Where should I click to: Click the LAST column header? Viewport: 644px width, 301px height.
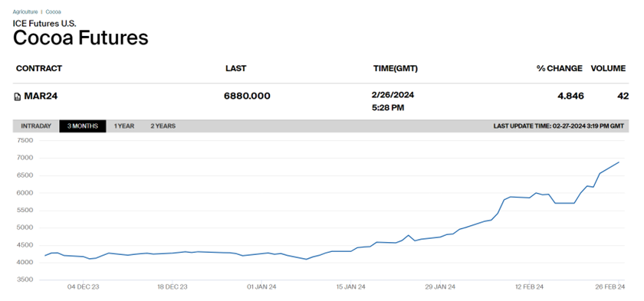236,68
